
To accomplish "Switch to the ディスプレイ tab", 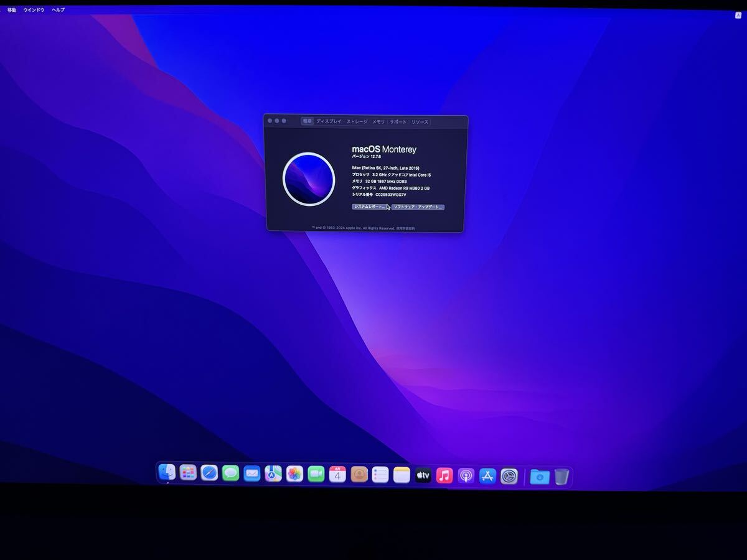I will (329, 121).
